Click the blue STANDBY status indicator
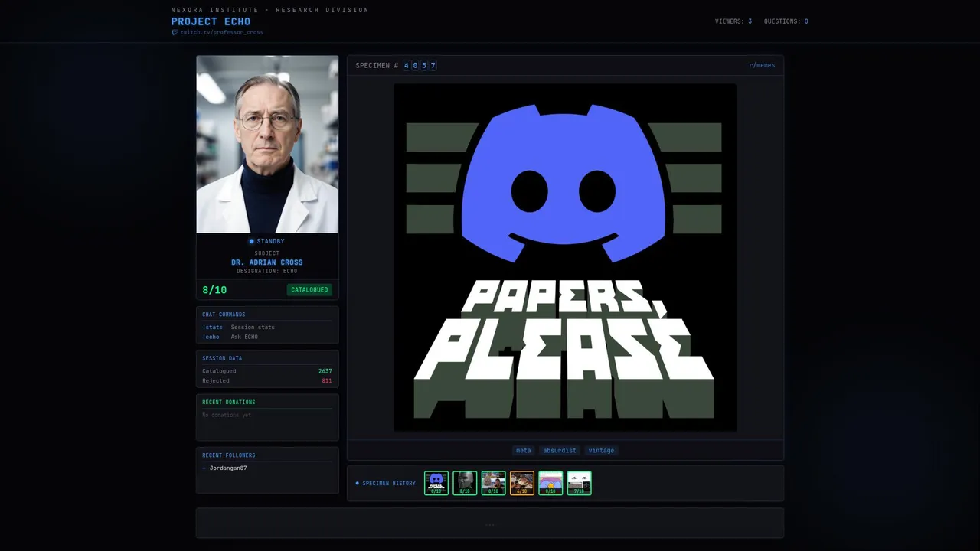 [x=267, y=242]
